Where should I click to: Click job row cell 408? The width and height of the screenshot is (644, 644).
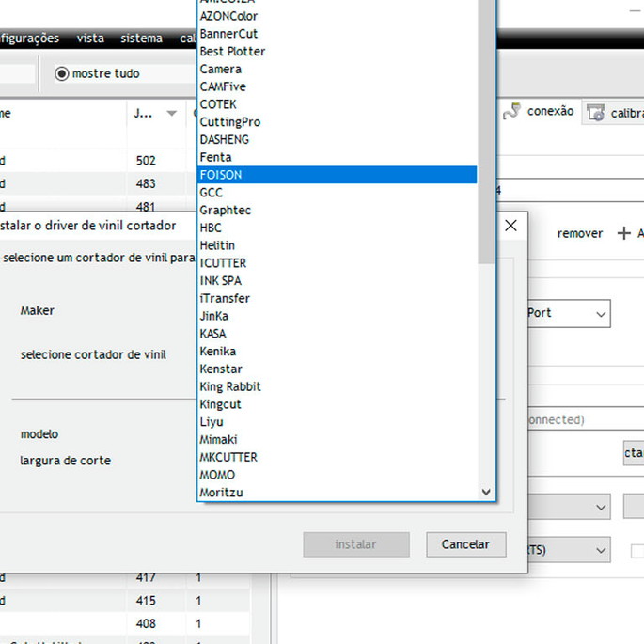[146, 623]
